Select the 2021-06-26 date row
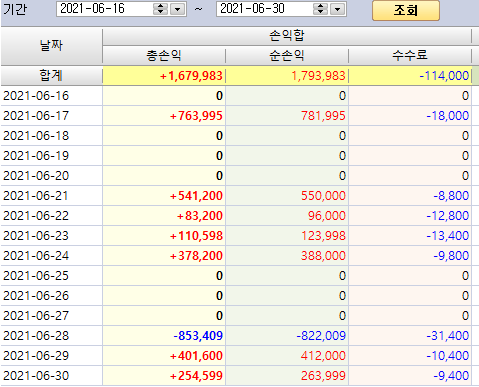 [51, 296]
